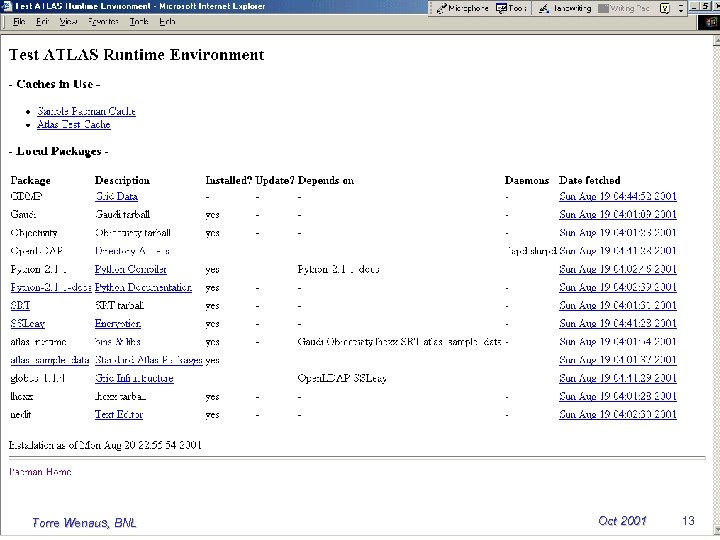Image resolution: width=720 pixels, height=540 pixels.
Task: Click the nedit package name
Action: click(x=21, y=415)
